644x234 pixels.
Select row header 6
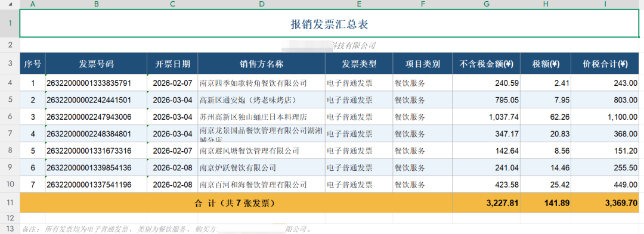pos(10,117)
